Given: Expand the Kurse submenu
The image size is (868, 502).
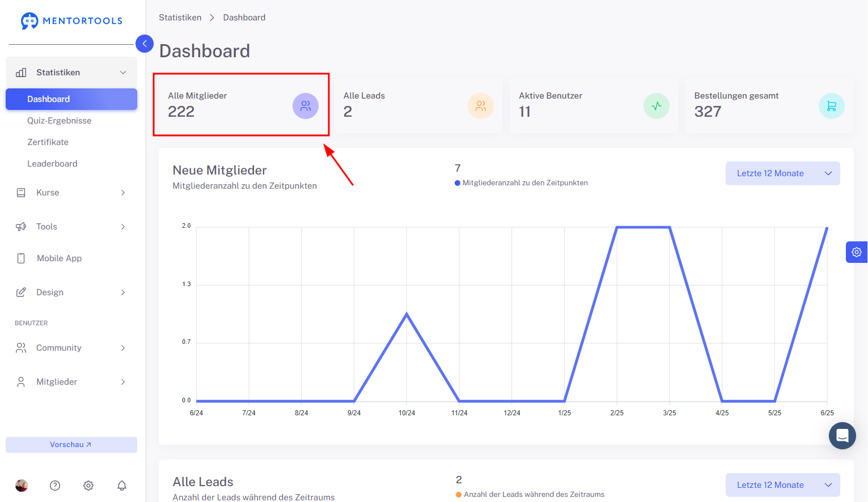Looking at the screenshot, I should (x=71, y=193).
